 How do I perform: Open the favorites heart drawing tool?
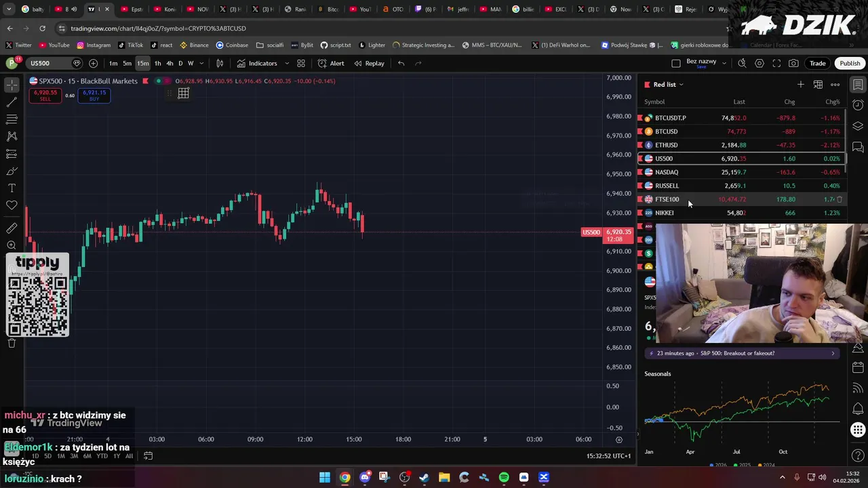(x=12, y=205)
